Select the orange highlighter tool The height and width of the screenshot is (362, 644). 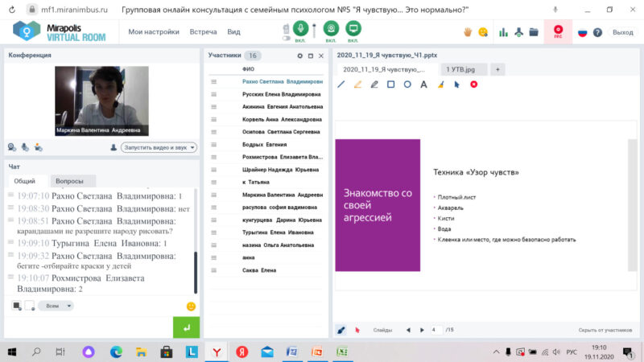coord(357,84)
